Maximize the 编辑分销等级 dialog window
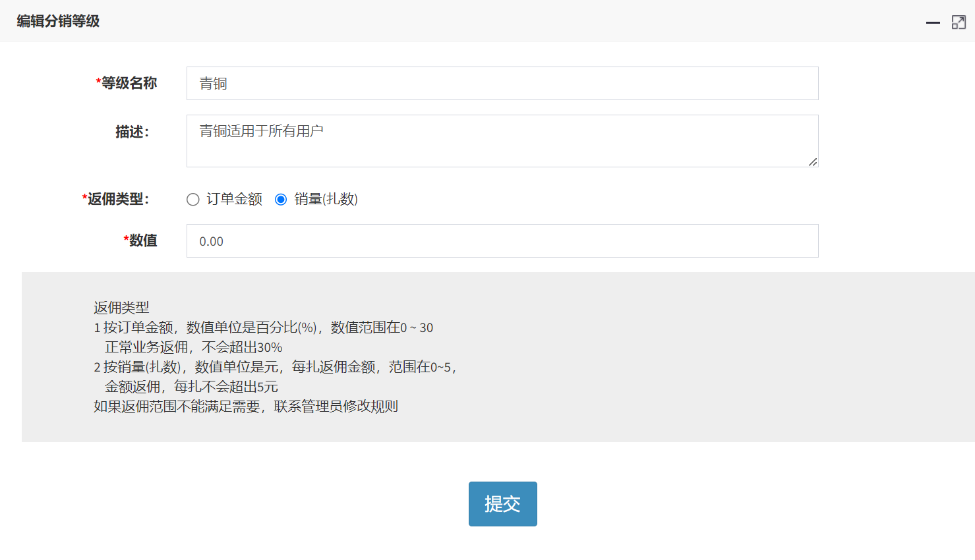The width and height of the screenshot is (975, 560). pos(959,22)
